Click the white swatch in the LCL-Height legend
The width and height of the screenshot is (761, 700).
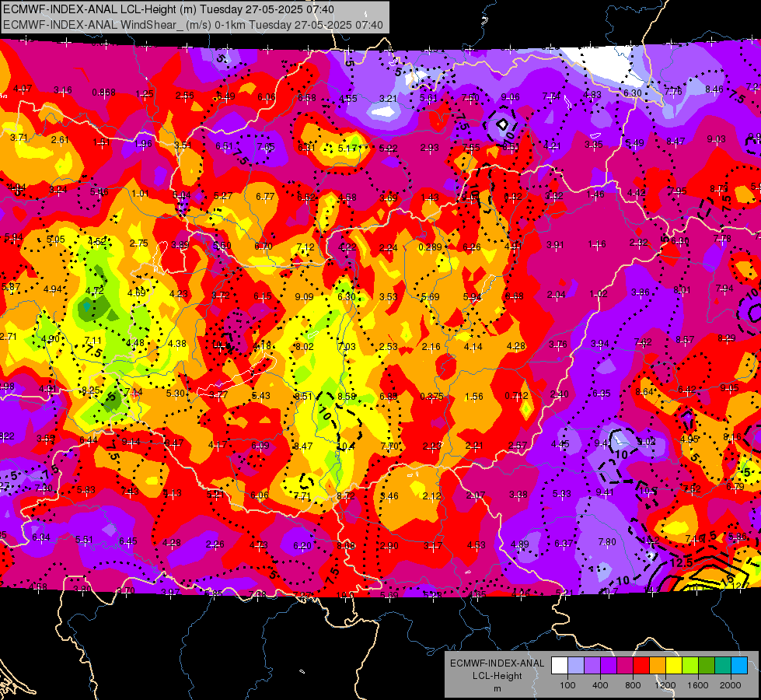tap(559, 666)
